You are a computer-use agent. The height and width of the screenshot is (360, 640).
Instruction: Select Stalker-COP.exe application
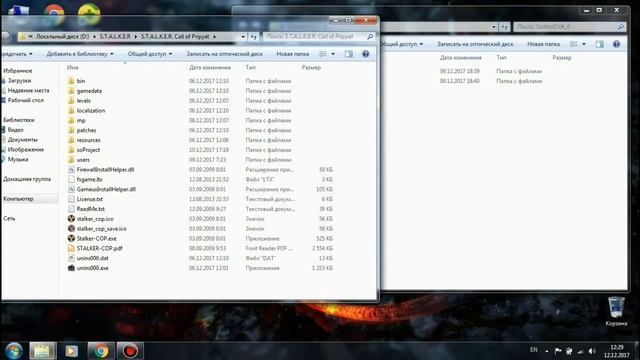pyautogui.click(x=96, y=238)
